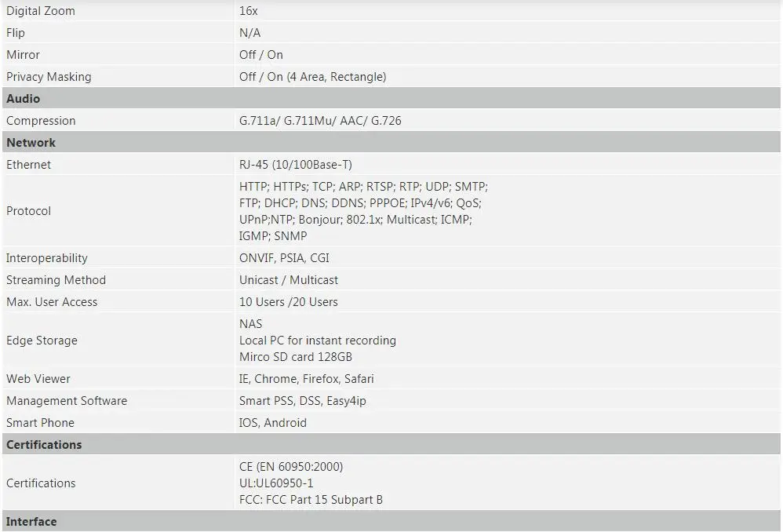Select Smart PSS, DSS, Easy4ip text
783x532 pixels.
(x=303, y=401)
